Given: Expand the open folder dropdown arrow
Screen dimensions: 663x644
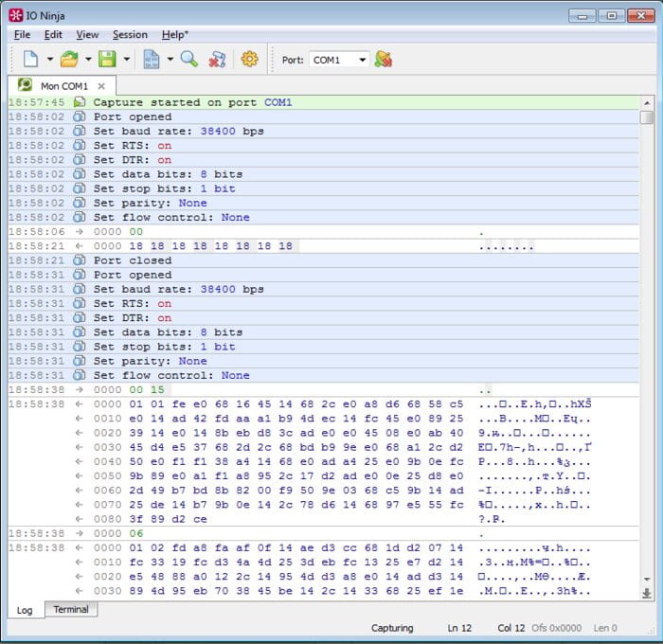Looking at the screenshot, I should 88,60.
